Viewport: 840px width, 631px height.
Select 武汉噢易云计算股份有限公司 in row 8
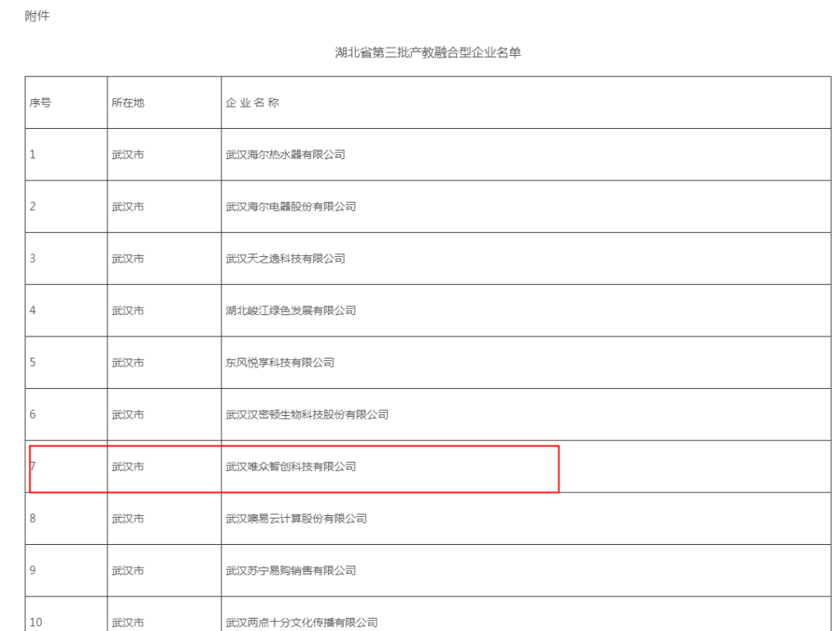point(295,519)
